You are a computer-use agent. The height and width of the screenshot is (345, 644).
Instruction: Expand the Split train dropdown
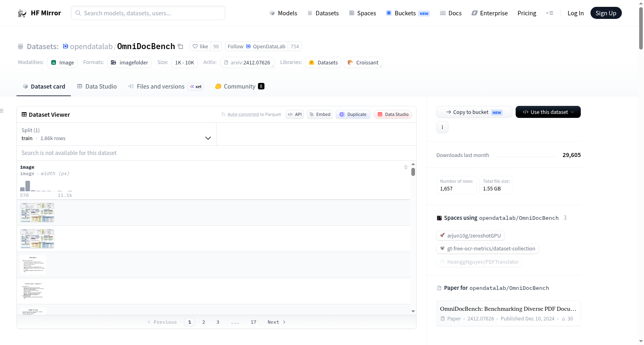[x=116, y=134]
